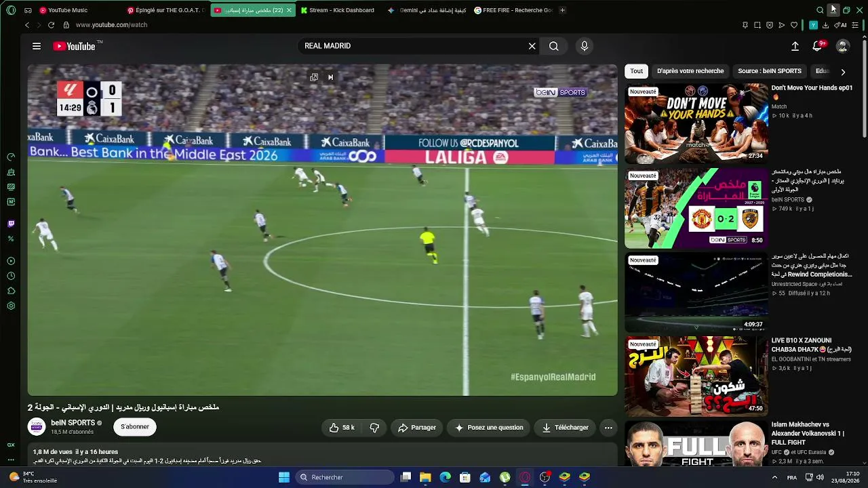868x488 pixels.
Task: Open the beIN SPORTS channel name
Action: point(73,423)
